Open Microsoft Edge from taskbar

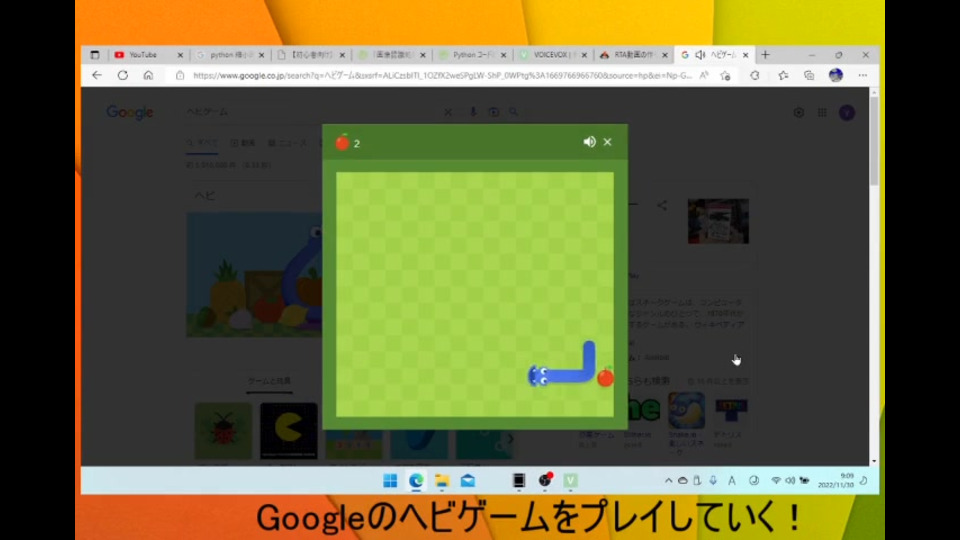[x=416, y=481]
